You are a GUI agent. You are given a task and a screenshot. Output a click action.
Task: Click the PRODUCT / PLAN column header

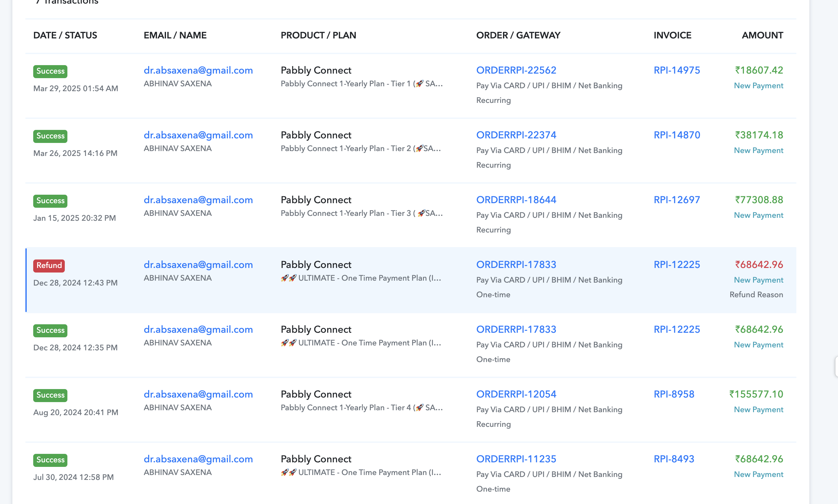[x=318, y=35]
